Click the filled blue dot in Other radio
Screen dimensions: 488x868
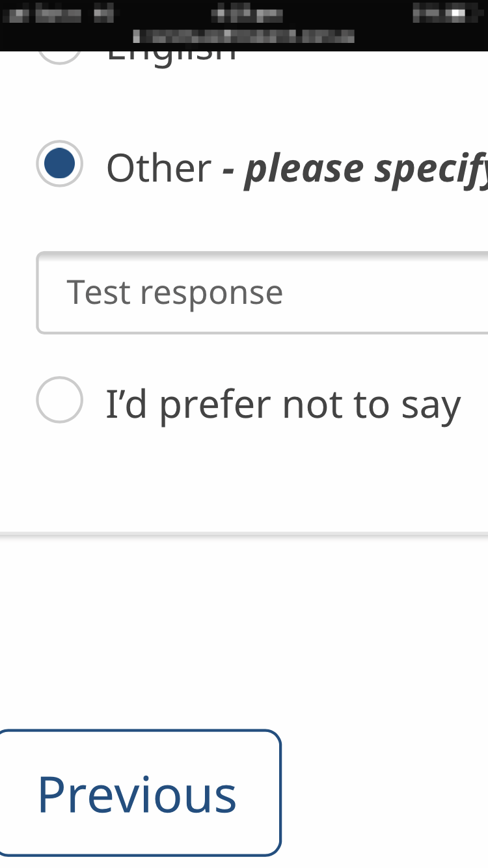59,164
